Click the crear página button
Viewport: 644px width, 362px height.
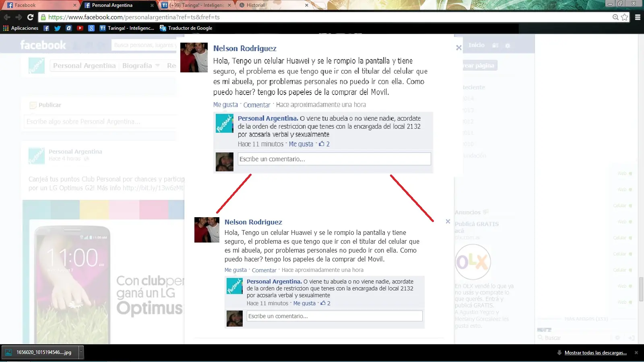tap(480, 66)
